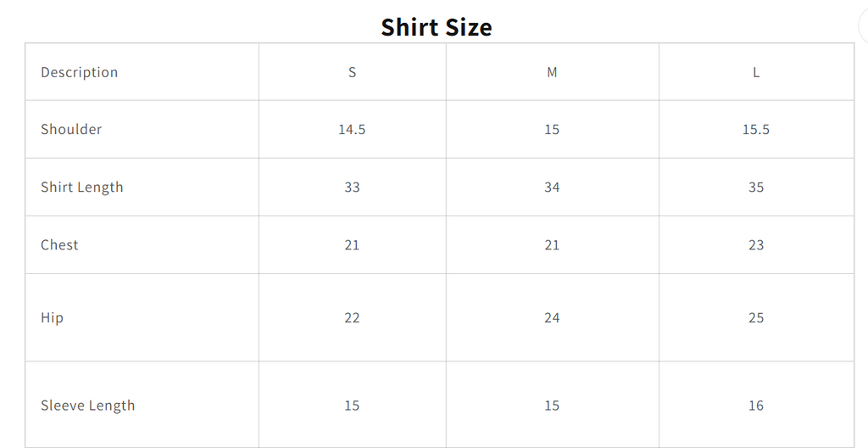The height and width of the screenshot is (448, 868).
Task: Click the Chest row label
Action: pos(59,244)
